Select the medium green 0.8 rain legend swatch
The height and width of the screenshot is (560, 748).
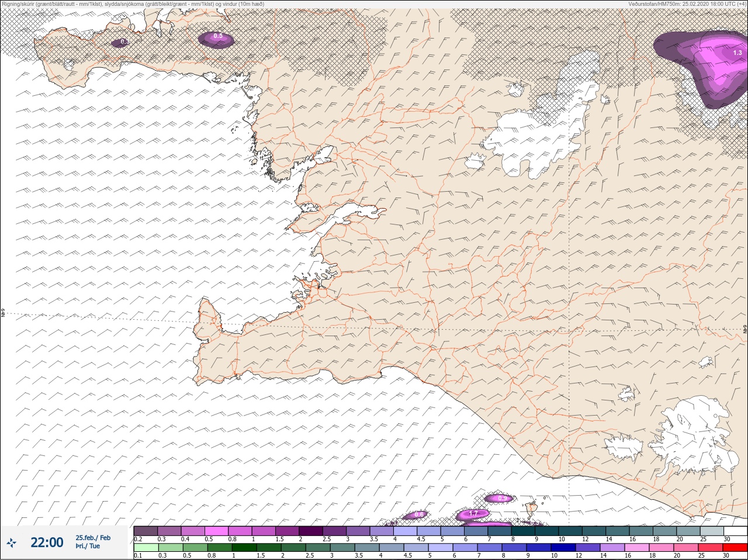pyautogui.click(x=219, y=548)
